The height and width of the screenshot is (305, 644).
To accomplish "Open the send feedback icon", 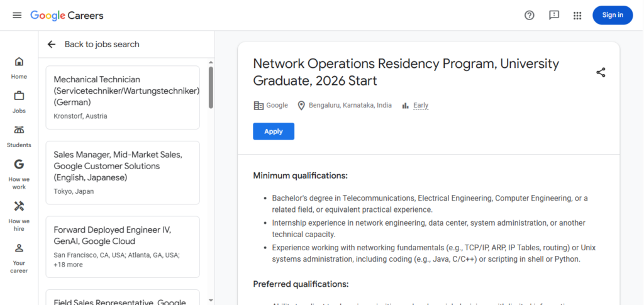I will (x=554, y=15).
